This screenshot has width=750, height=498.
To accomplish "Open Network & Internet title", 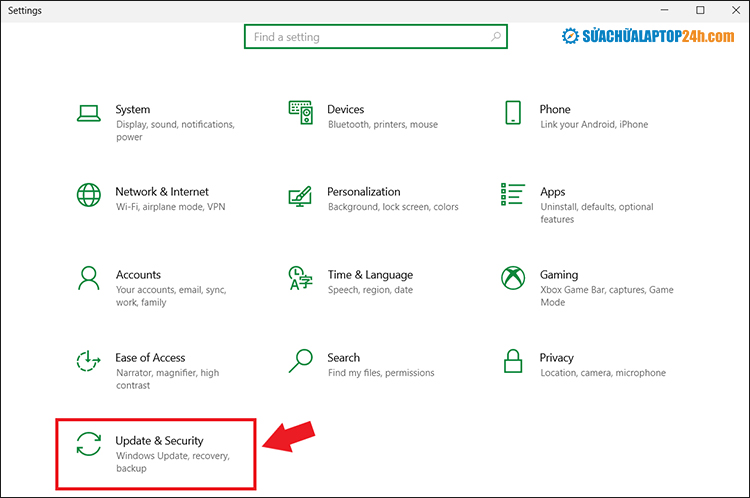I will (162, 192).
